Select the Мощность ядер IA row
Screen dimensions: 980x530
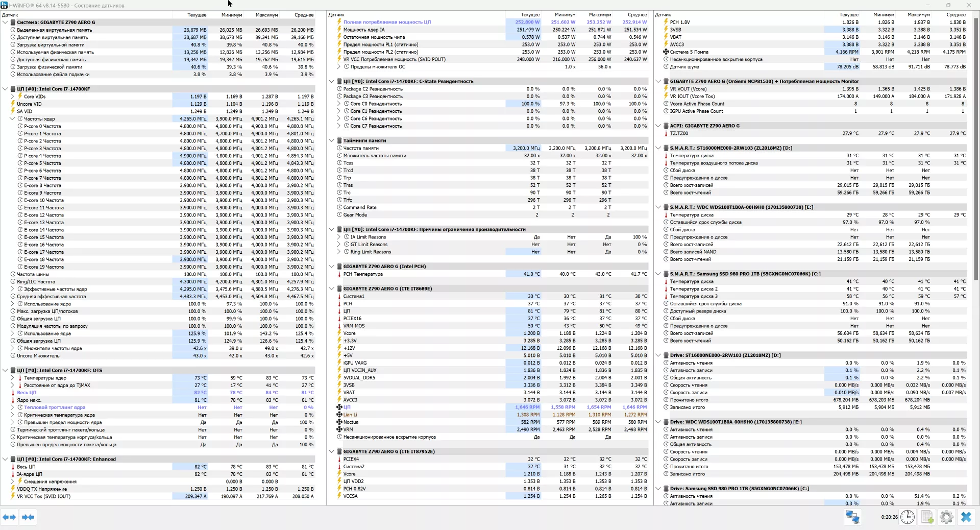click(x=488, y=30)
